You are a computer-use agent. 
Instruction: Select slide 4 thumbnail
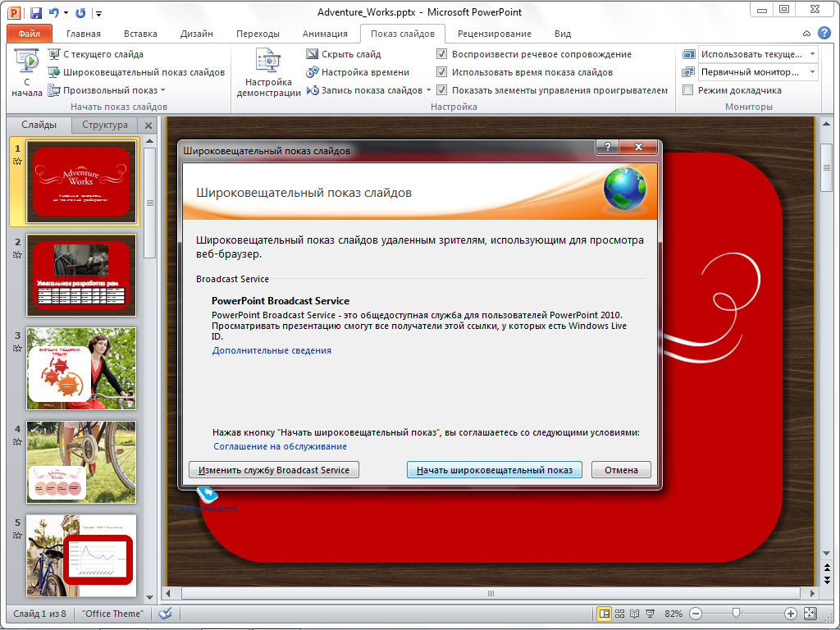click(x=81, y=463)
